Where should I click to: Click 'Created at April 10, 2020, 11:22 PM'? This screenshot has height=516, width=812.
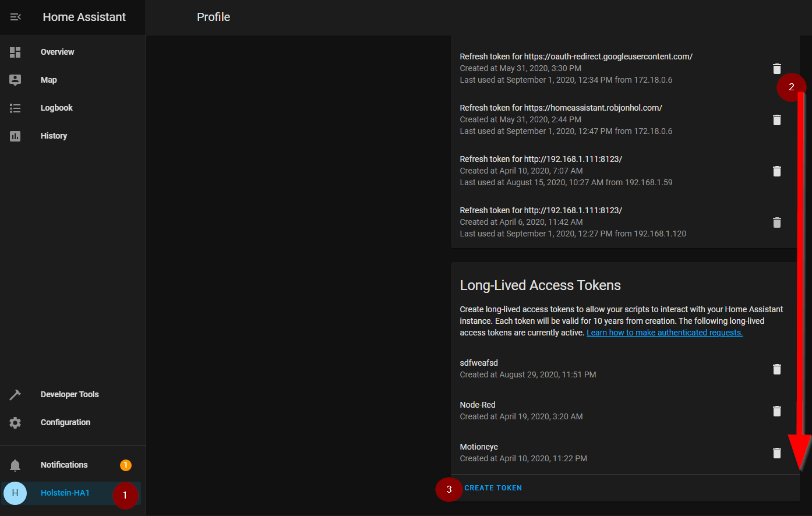pos(524,458)
